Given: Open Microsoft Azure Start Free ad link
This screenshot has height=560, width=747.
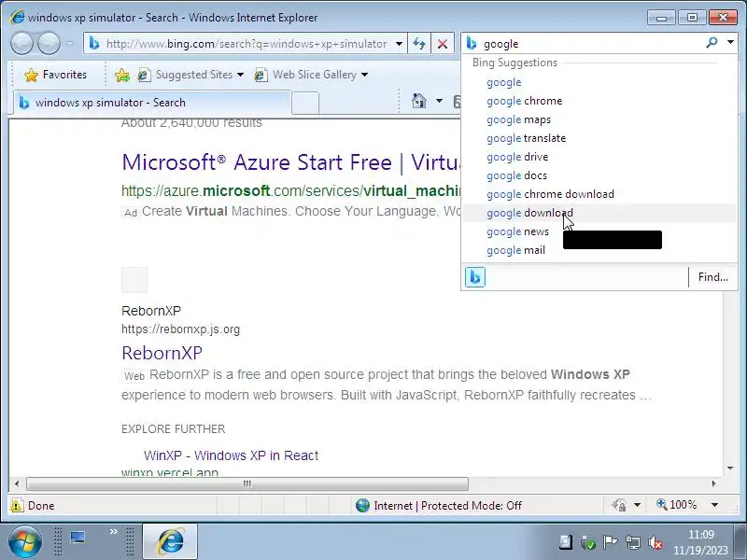Looking at the screenshot, I should [x=291, y=162].
